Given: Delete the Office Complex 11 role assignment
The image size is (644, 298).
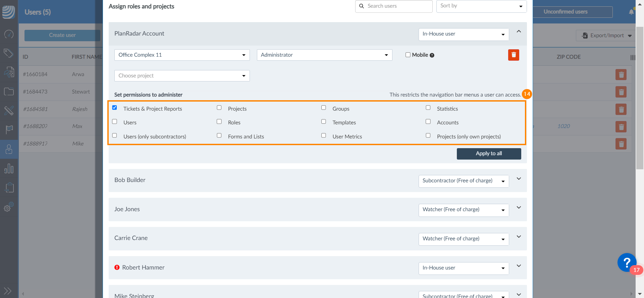Looking at the screenshot, I should click(513, 55).
